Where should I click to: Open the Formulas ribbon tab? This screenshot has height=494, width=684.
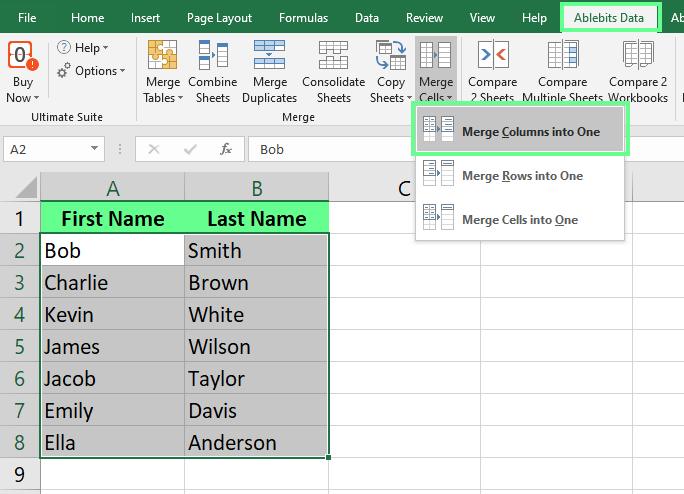[303, 18]
